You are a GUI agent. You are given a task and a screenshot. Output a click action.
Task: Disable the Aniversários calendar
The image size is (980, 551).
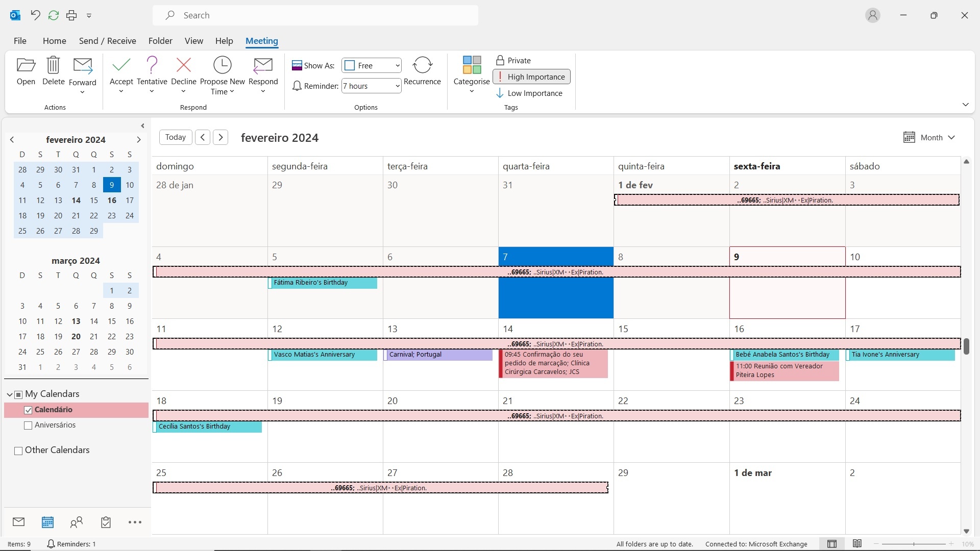28,425
